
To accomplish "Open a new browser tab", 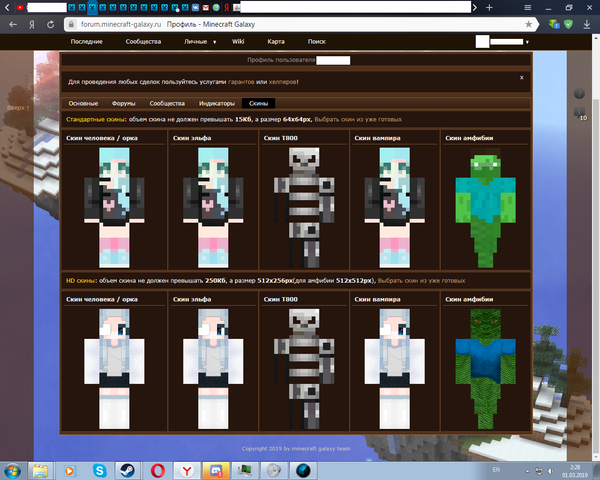I will [489, 7].
